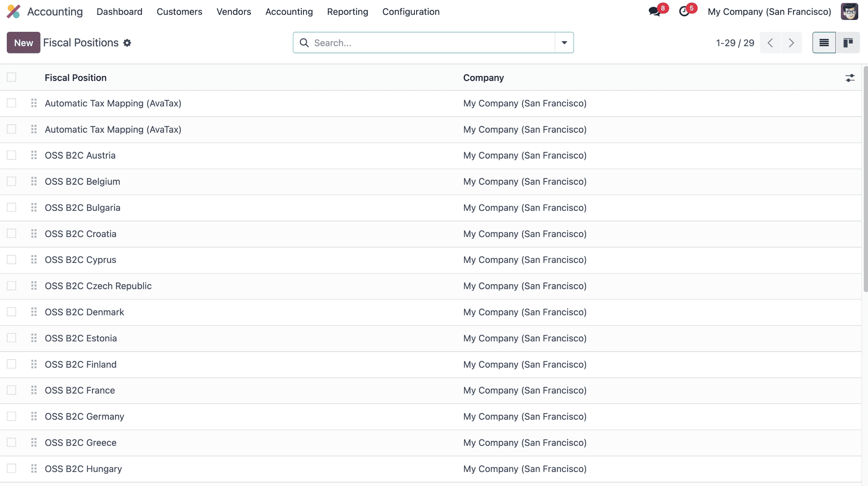Open the chat messages icon
This screenshot has height=486, width=868.
click(654, 11)
